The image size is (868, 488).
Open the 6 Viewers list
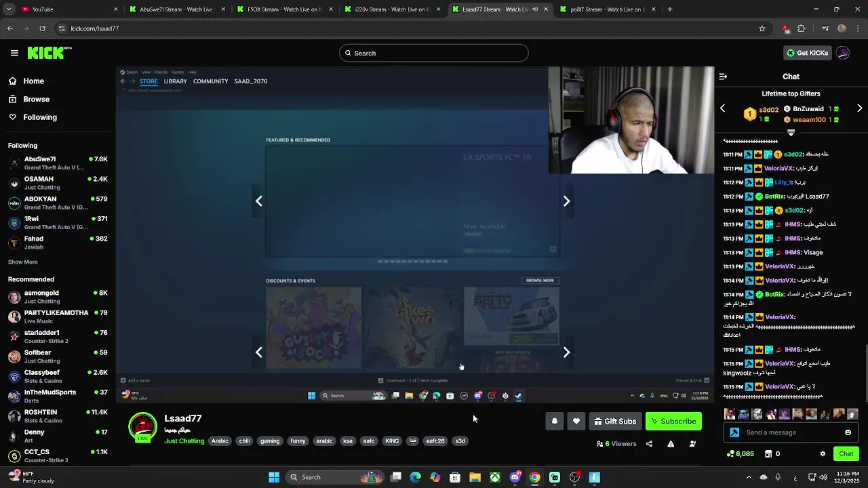(616, 444)
